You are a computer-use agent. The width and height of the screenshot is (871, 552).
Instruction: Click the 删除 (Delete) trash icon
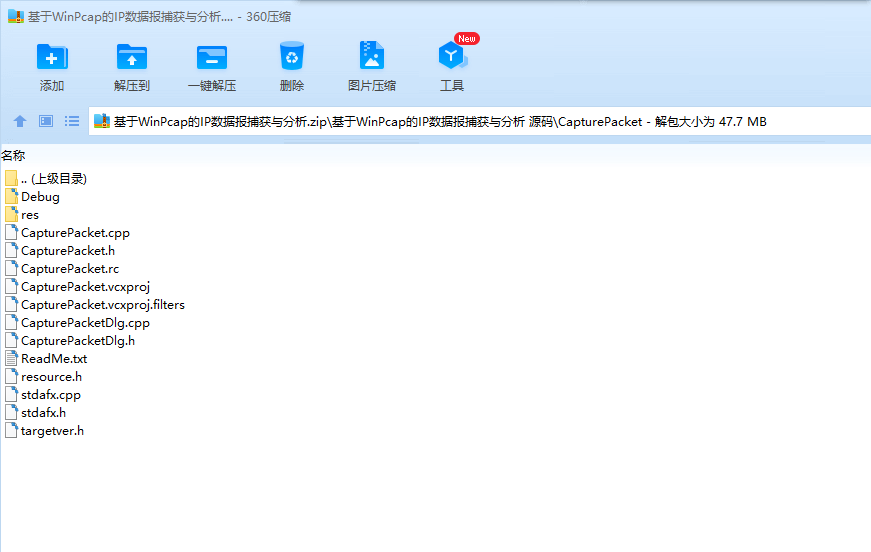click(292, 56)
